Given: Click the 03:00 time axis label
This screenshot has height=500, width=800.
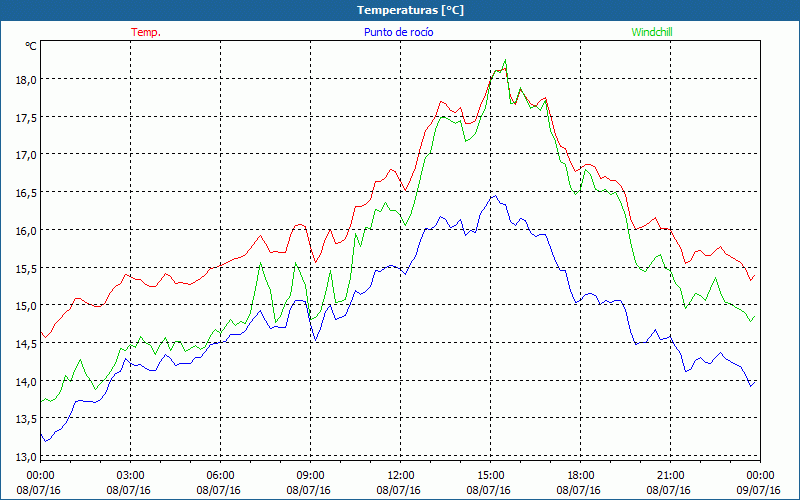Looking at the screenshot, I should [x=131, y=476].
